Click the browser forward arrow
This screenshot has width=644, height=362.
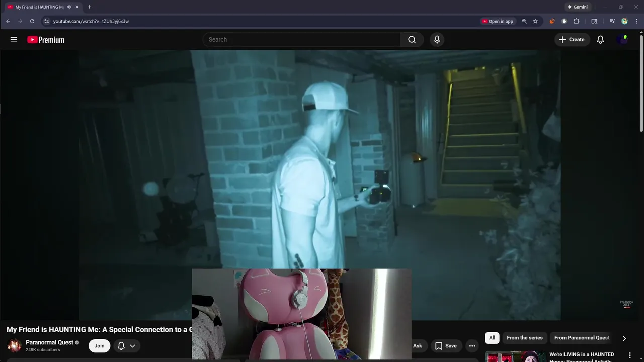tap(20, 21)
